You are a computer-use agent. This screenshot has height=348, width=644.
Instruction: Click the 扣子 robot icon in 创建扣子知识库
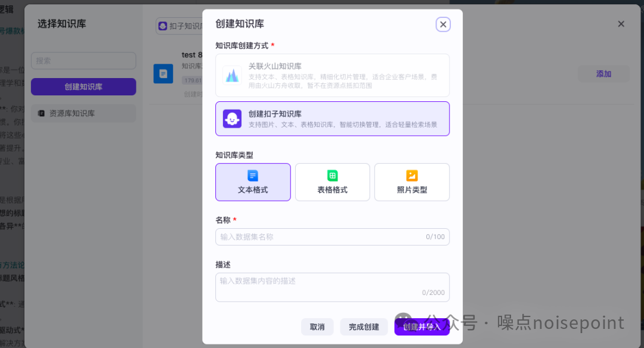pyautogui.click(x=232, y=119)
